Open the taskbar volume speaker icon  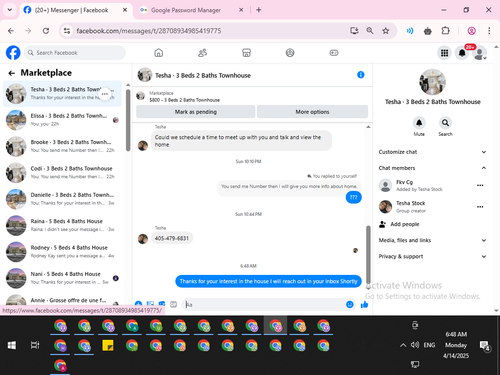415,345
